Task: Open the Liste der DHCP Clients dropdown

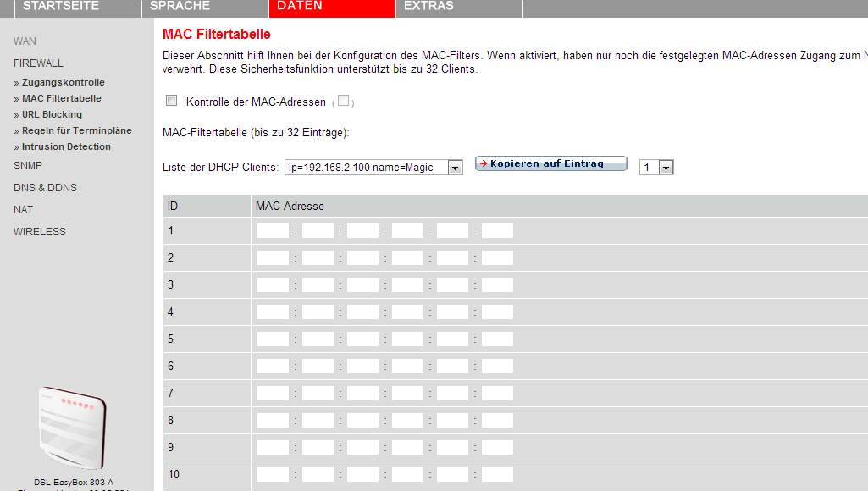Action: [x=455, y=167]
